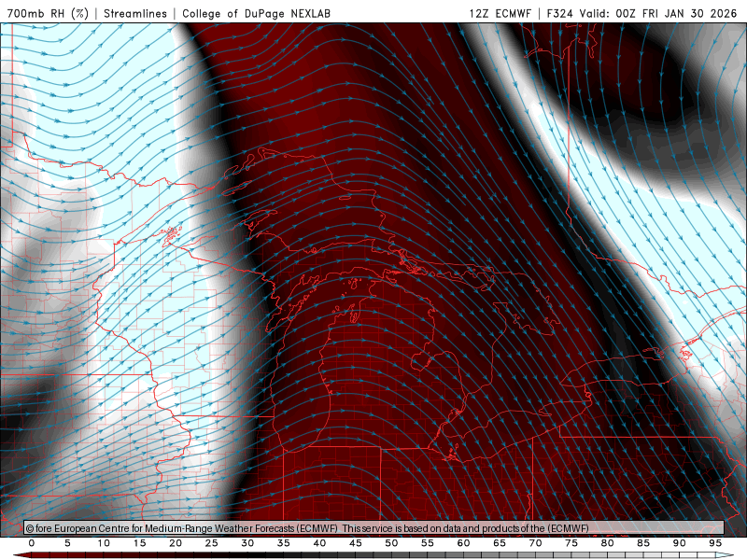Screen dimensions: 747x560
Task: Click the '60' value on the color scale
Action: click(x=463, y=543)
